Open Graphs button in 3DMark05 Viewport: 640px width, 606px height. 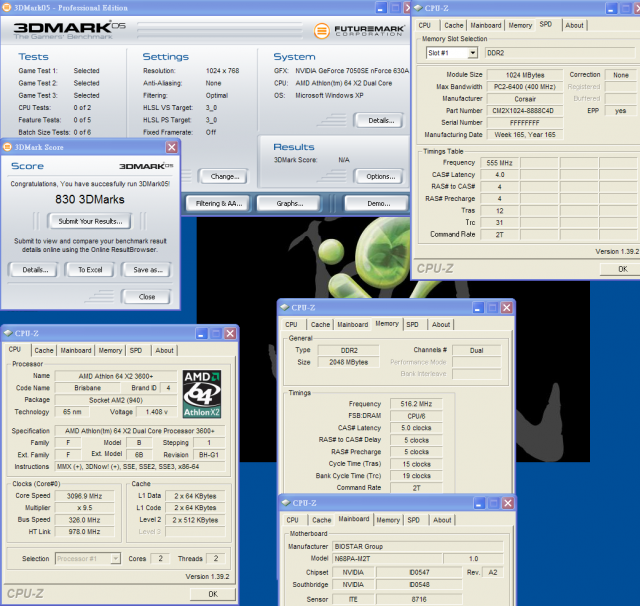(289, 203)
